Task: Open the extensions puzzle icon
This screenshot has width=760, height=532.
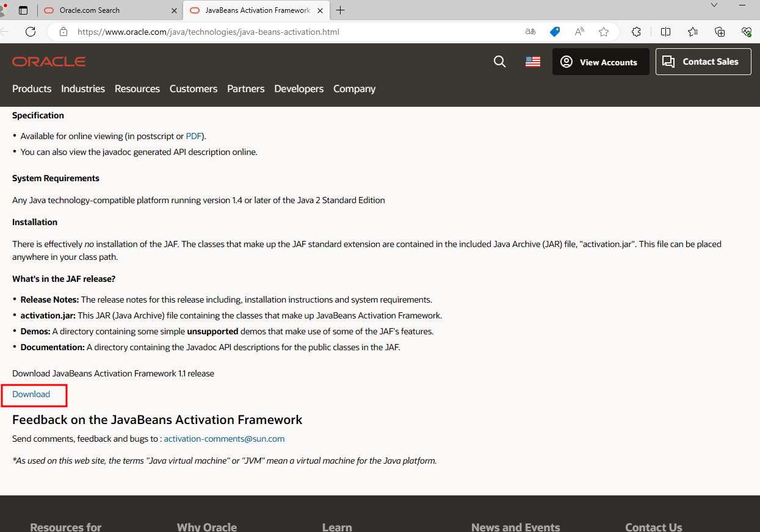Action: [x=636, y=32]
